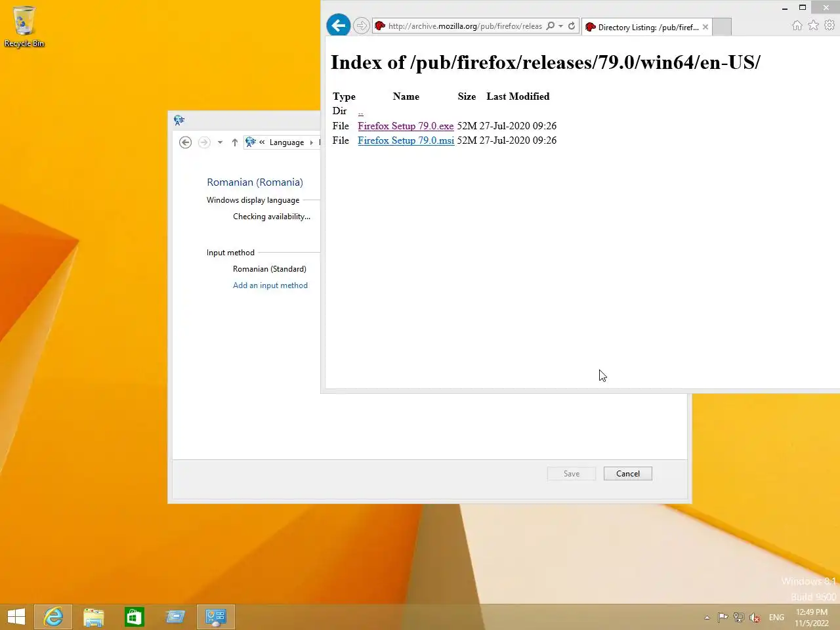Screen dimensions: 840x630
Task: Click Add an input method link
Action: click(x=270, y=285)
